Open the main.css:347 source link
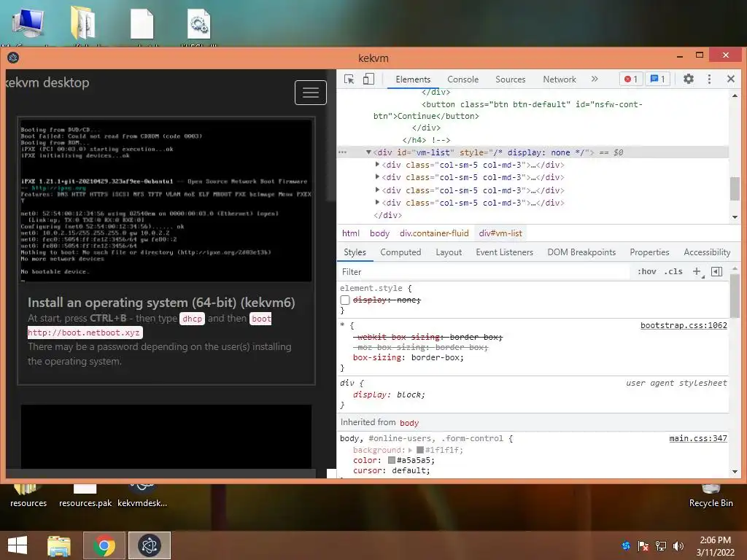747x560 pixels. pos(698,438)
